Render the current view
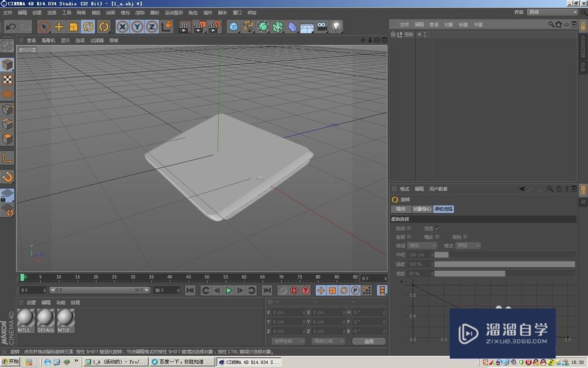Image resolution: width=588 pixels, height=368 pixels. click(x=182, y=26)
